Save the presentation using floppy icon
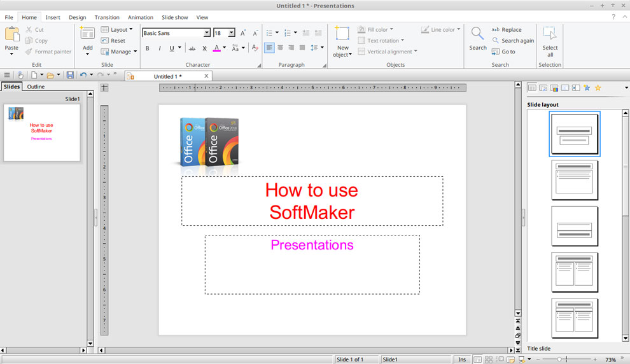 [70, 75]
